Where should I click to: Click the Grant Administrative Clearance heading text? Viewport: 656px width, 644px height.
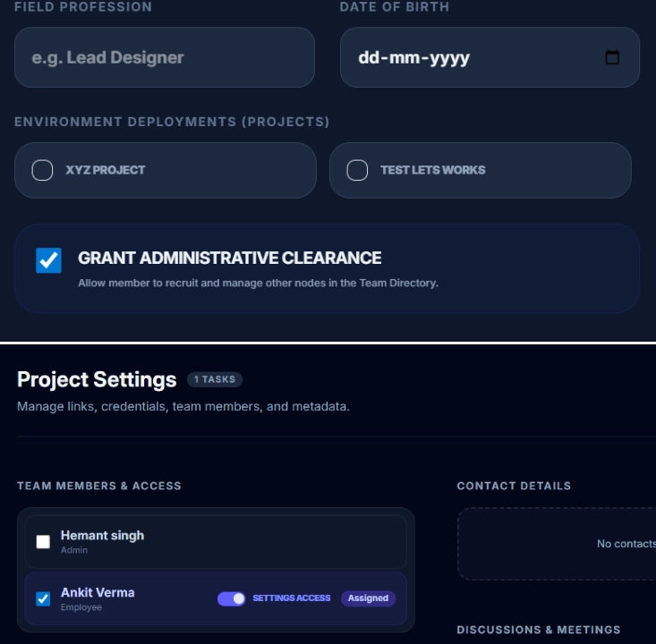(x=230, y=258)
